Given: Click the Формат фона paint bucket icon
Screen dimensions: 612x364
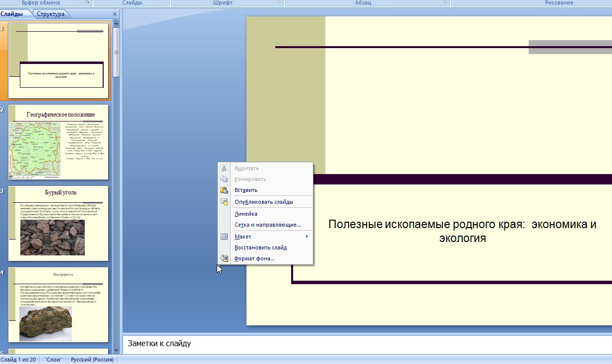Looking at the screenshot, I should [224, 258].
